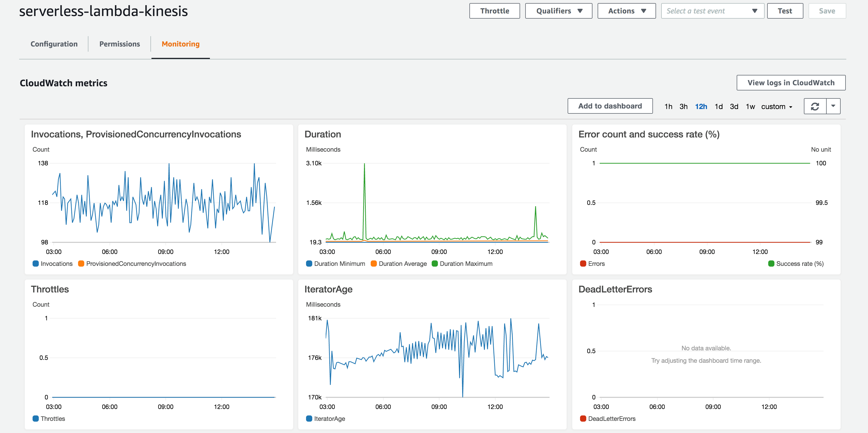Click the View logs in CloudWatch button
Image resolution: width=868 pixels, height=433 pixels.
[x=791, y=82]
